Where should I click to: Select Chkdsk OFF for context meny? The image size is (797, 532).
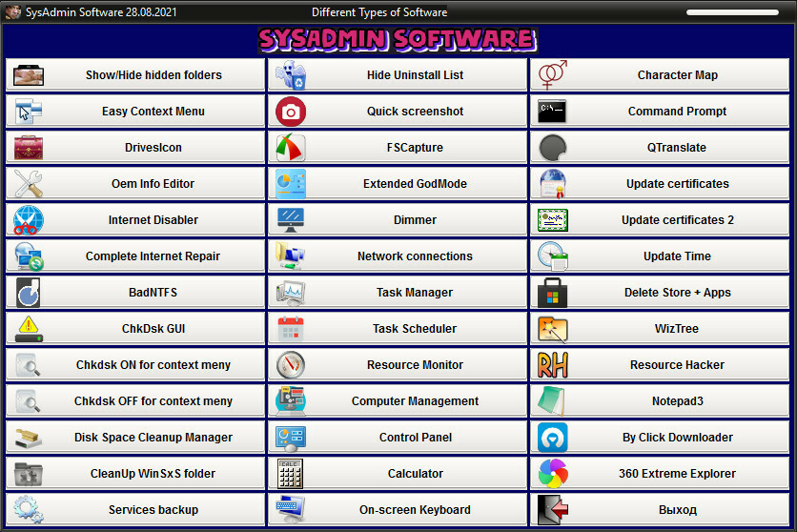point(135,400)
